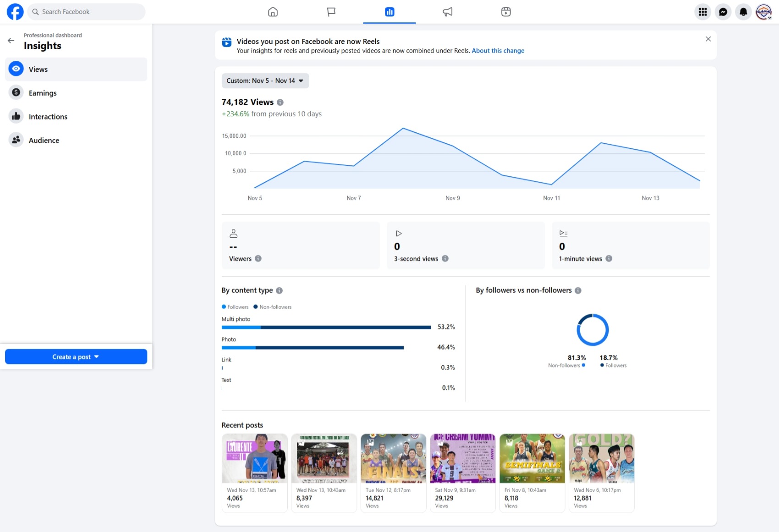779x532 pixels.
Task: Select Interactions in the Insights sidebar
Action: coord(76,117)
